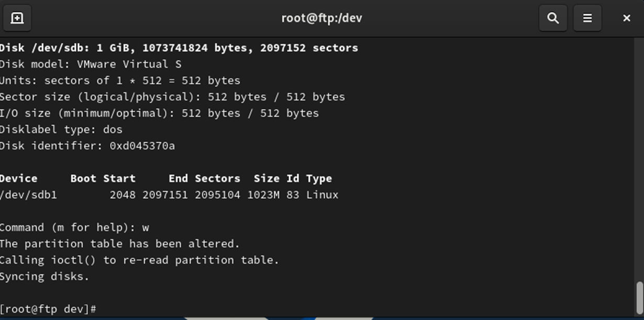The width and height of the screenshot is (644, 320).
Task: Click the root@ftp:/dev window title
Action: (x=321, y=18)
